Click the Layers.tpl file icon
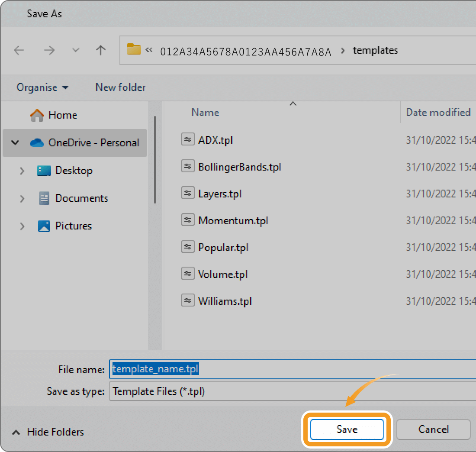The height and width of the screenshot is (452, 476). tap(188, 193)
